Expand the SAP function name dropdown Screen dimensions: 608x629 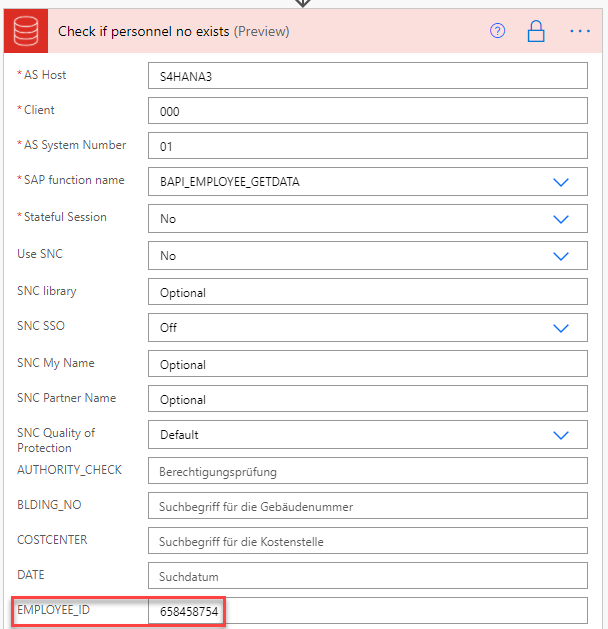coord(561,182)
